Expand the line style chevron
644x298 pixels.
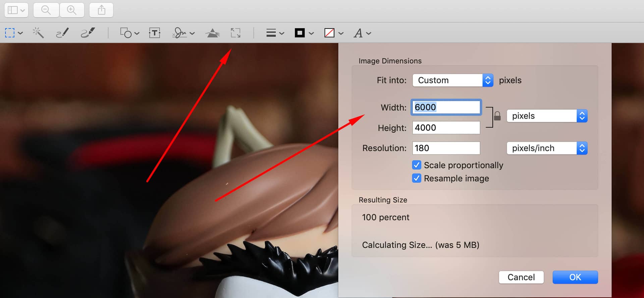(282, 33)
